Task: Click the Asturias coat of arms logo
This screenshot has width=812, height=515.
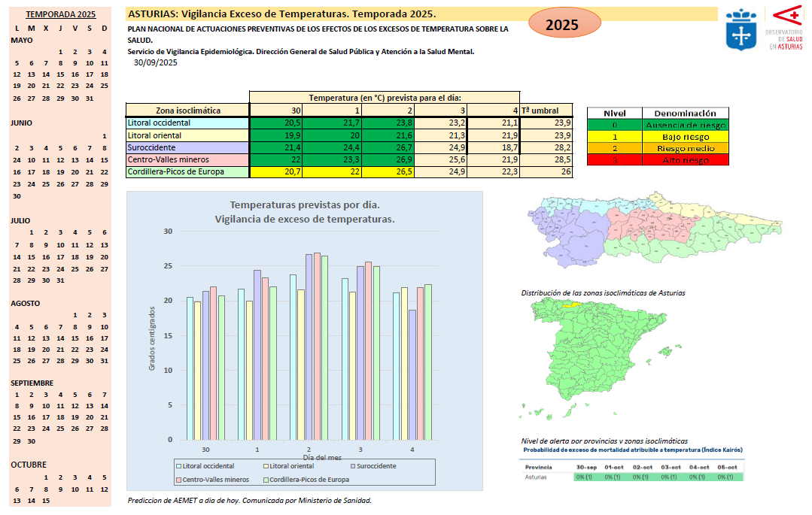Action: tap(740, 29)
